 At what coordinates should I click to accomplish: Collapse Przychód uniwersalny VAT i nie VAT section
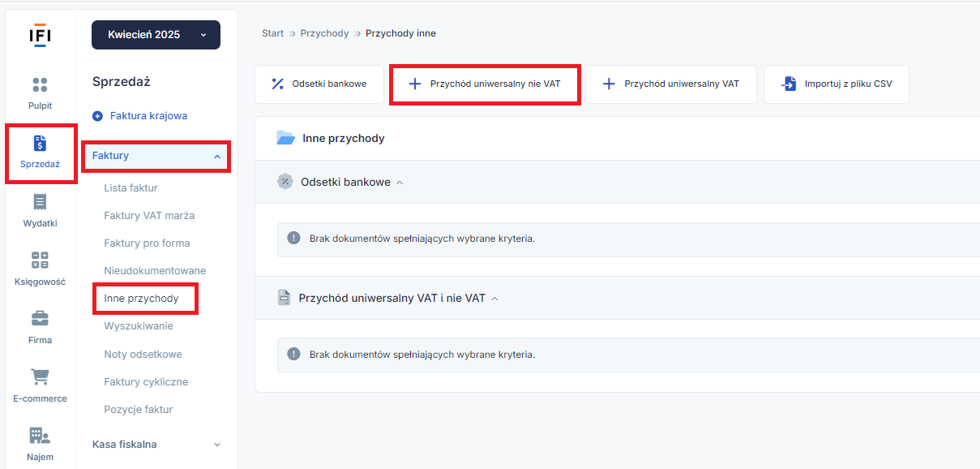pyautogui.click(x=392, y=298)
